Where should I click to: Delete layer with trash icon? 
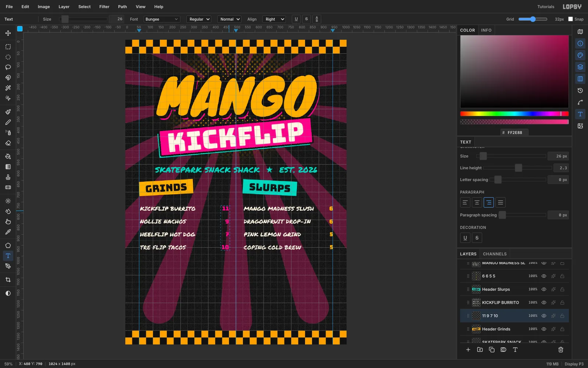[561, 350]
